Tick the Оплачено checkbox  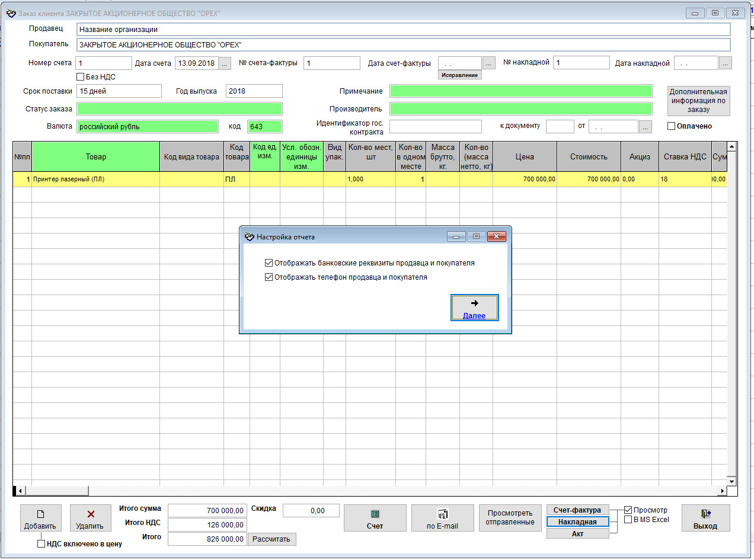click(671, 126)
